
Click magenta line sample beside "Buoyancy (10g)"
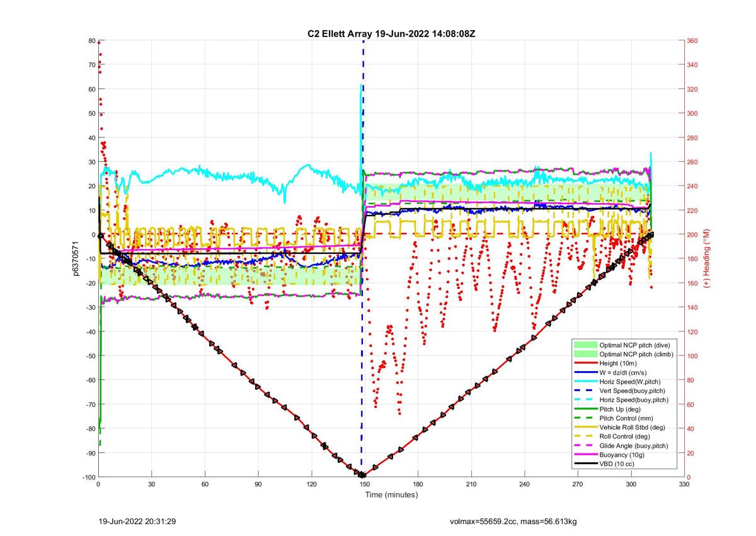coord(585,455)
